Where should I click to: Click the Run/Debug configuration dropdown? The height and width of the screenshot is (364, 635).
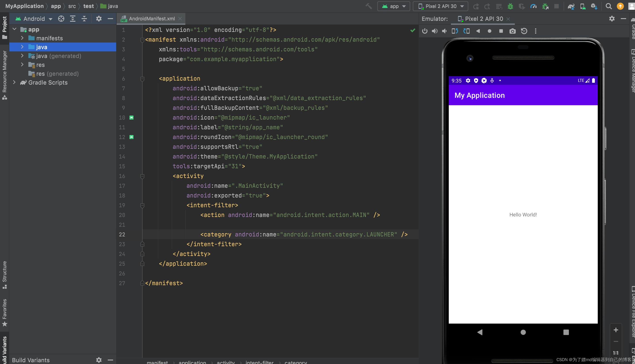392,6
